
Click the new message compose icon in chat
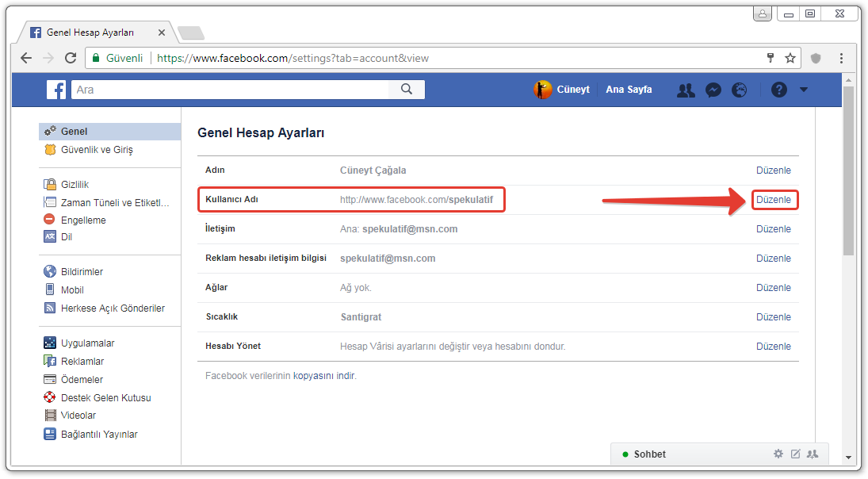tap(795, 454)
